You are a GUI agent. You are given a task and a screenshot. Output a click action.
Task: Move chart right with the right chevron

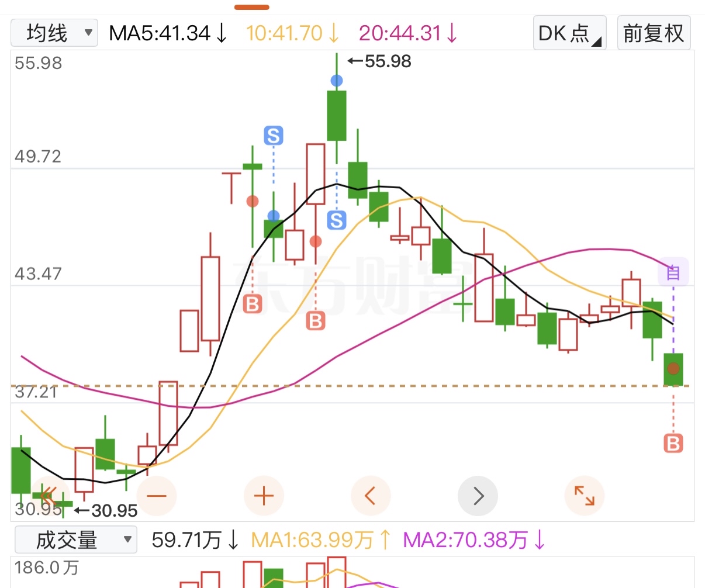click(x=478, y=496)
